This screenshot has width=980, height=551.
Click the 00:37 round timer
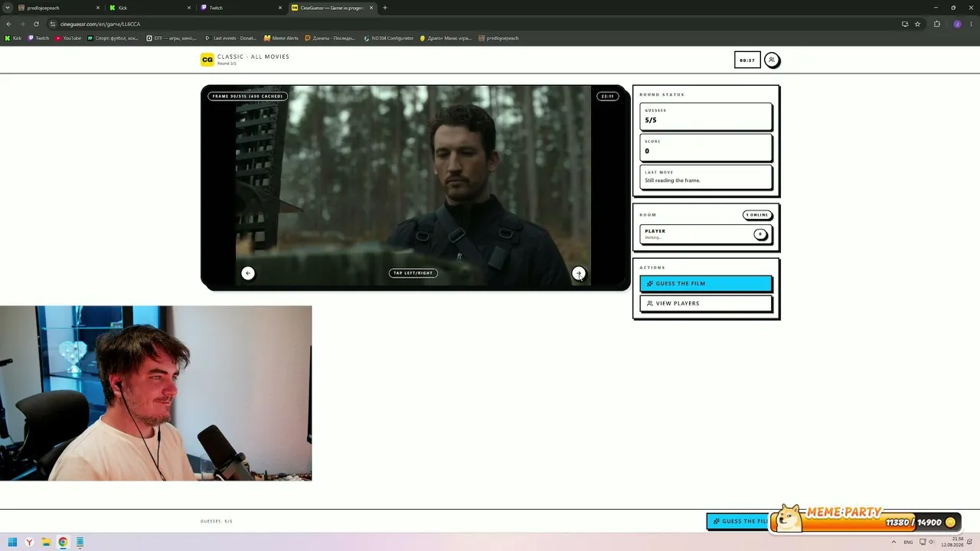(x=747, y=60)
